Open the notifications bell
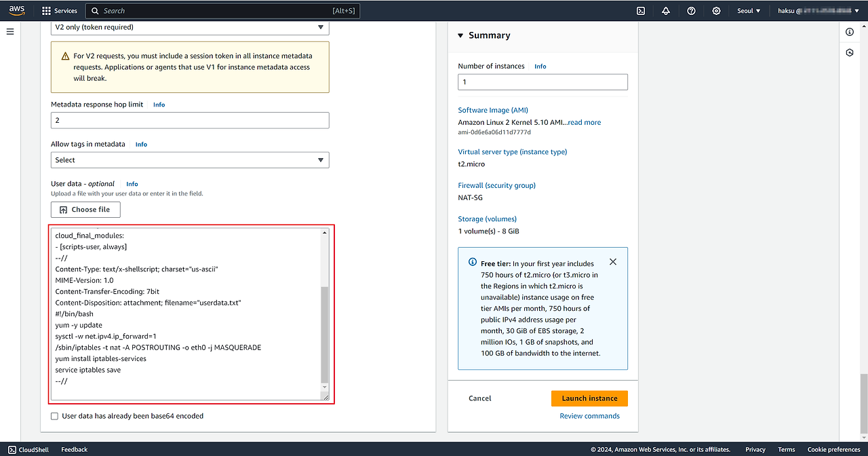868x456 pixels. point(666,11)
